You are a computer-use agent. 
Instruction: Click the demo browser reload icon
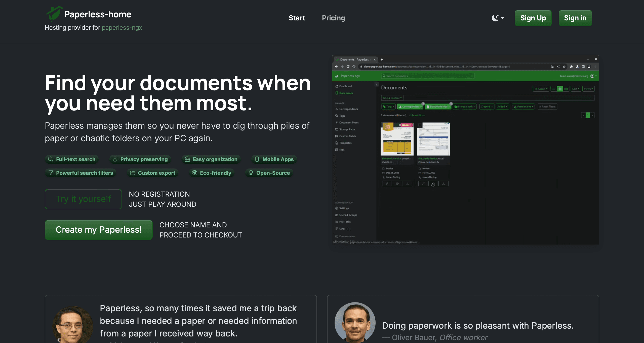point(348,66)
